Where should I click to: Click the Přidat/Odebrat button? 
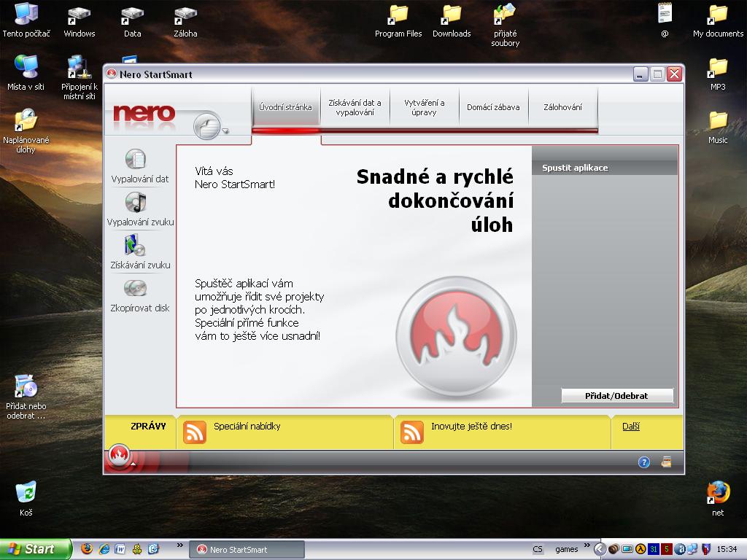(x=617, y=396)
